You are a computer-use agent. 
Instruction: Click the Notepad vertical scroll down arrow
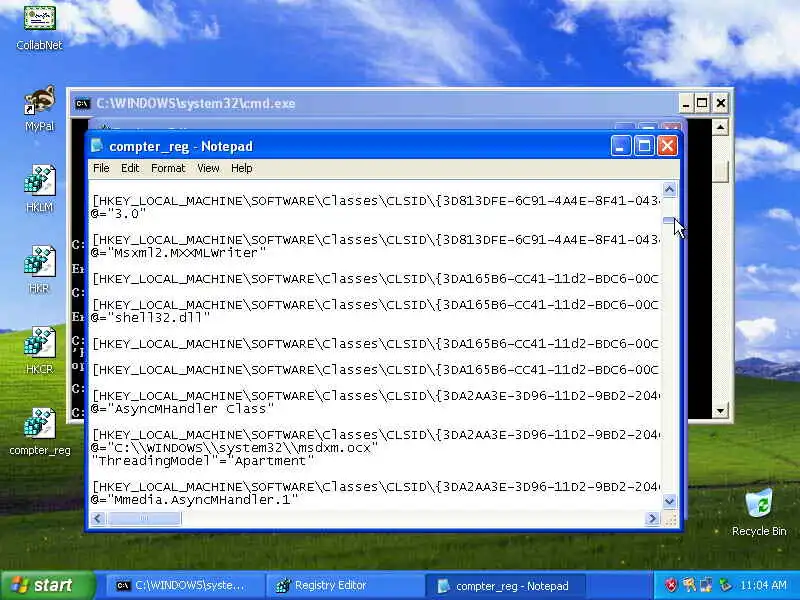[669, 501]
